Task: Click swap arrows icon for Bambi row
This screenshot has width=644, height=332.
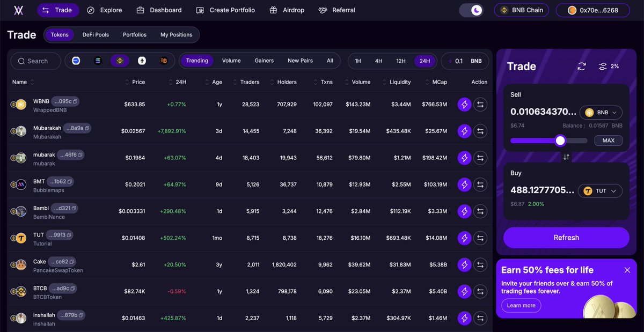Action: [480, 211]
